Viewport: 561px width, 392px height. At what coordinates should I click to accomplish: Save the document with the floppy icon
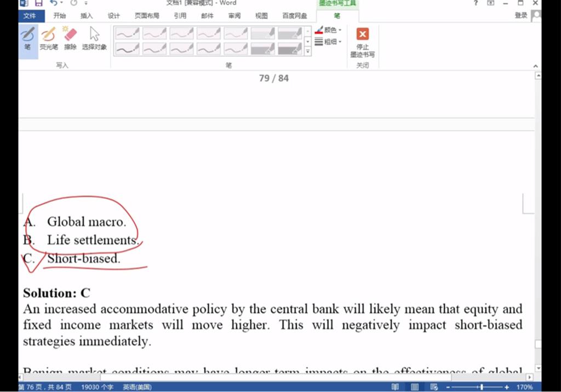coord(38,3)
